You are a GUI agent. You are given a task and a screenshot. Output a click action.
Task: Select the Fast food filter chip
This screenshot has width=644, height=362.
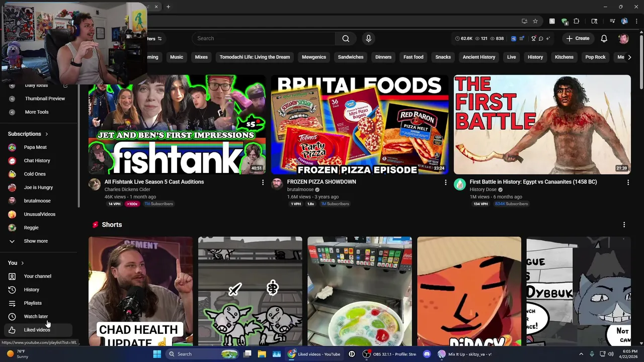click(413, 57)
